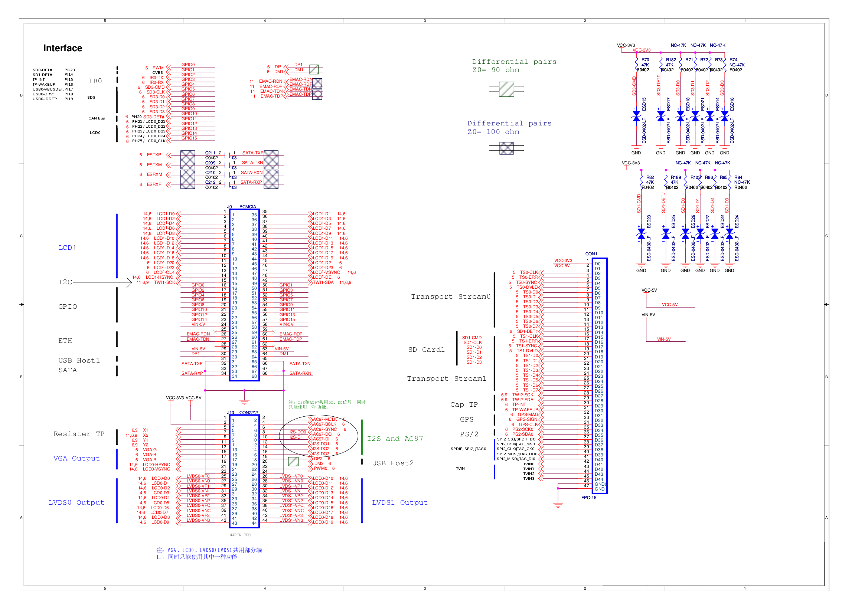This screenshot has height=613, width=868.
Task: Click the Resister TP section label
Action: [x=79, y=434]
